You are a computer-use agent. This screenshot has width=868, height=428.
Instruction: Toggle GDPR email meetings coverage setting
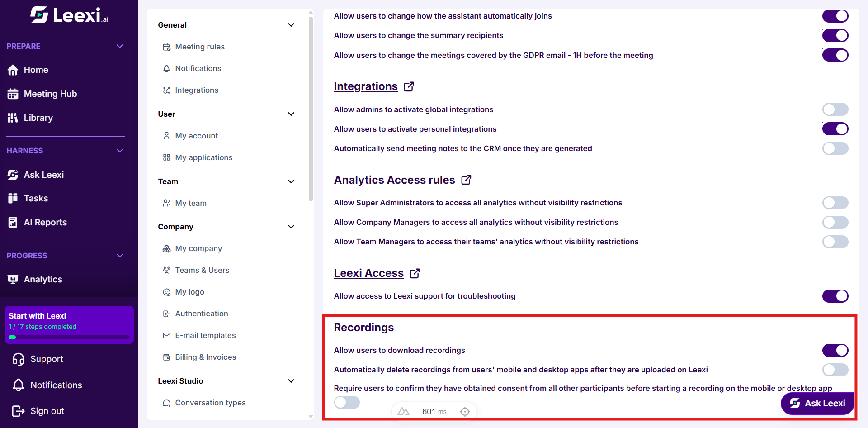pyautogui.click(x=835, y=55)
